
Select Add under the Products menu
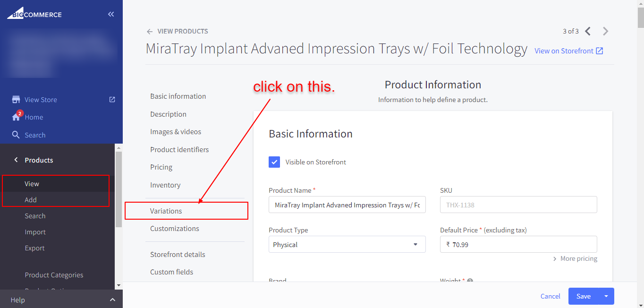tap(30, 199)
